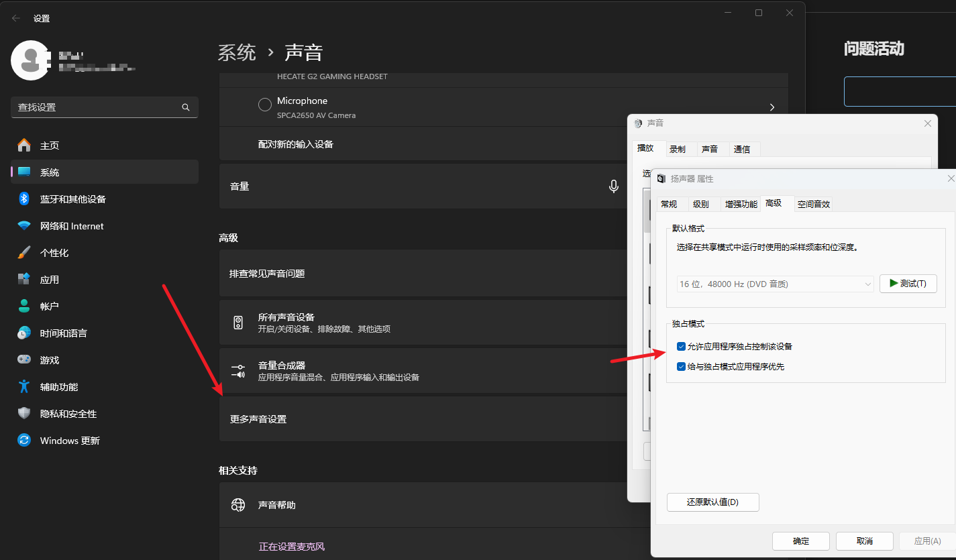Open 个性化 settings

[105, 253]
